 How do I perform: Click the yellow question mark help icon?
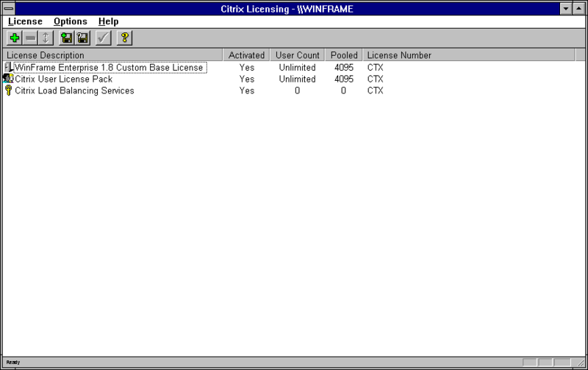[x=124, y=38]
